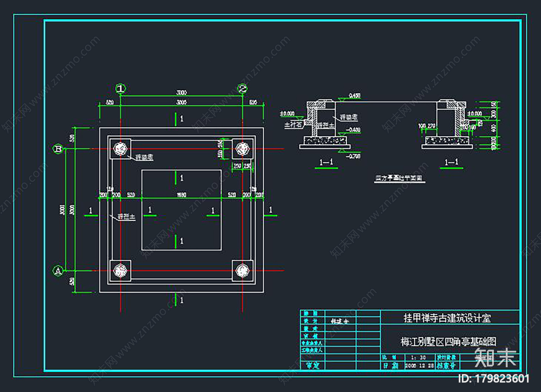Click grid axis bubble 2 above the plan

(x=243, y=88)
